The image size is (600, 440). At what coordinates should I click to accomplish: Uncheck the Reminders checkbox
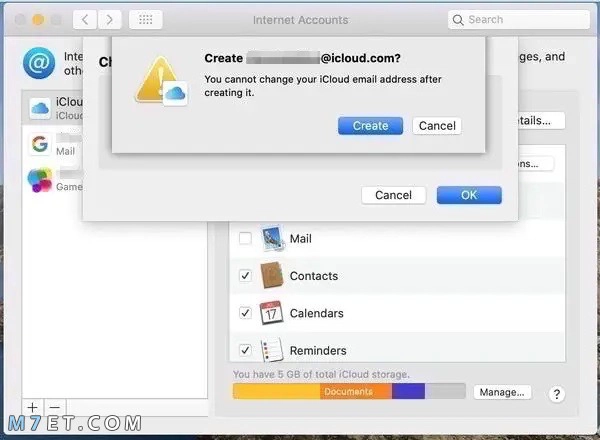(x=245, y=350)
